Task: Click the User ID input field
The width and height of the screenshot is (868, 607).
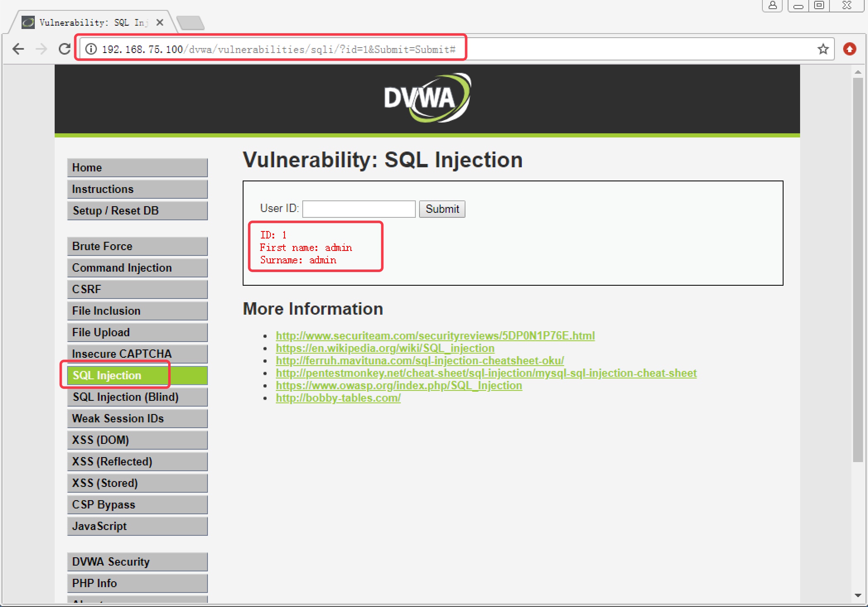Action: pos(359,209)
